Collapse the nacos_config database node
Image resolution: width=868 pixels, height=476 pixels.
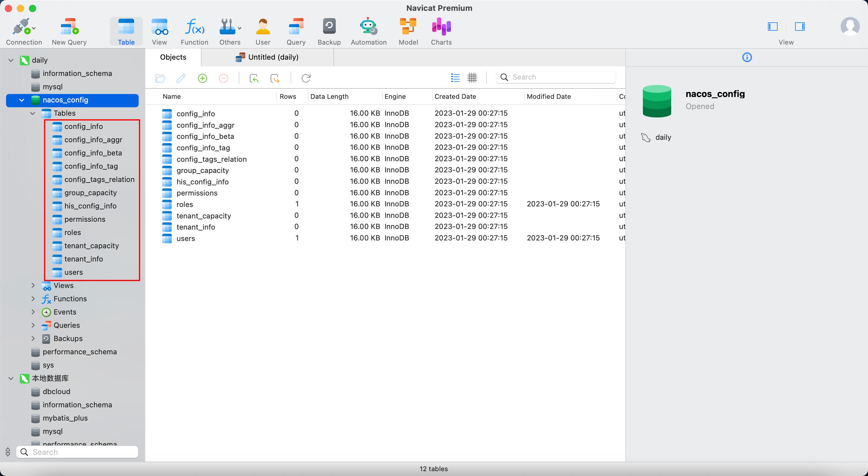[22, 100]
